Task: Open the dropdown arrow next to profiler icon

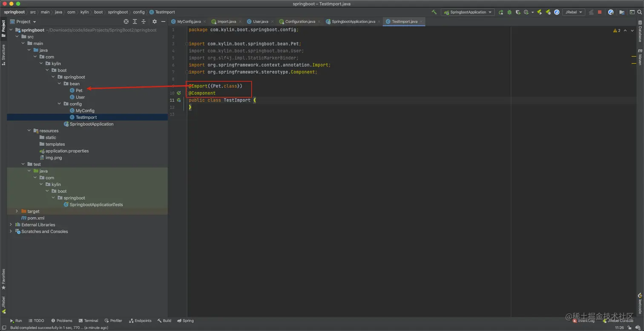Action: pyautogui.click(x=532, y=12)
